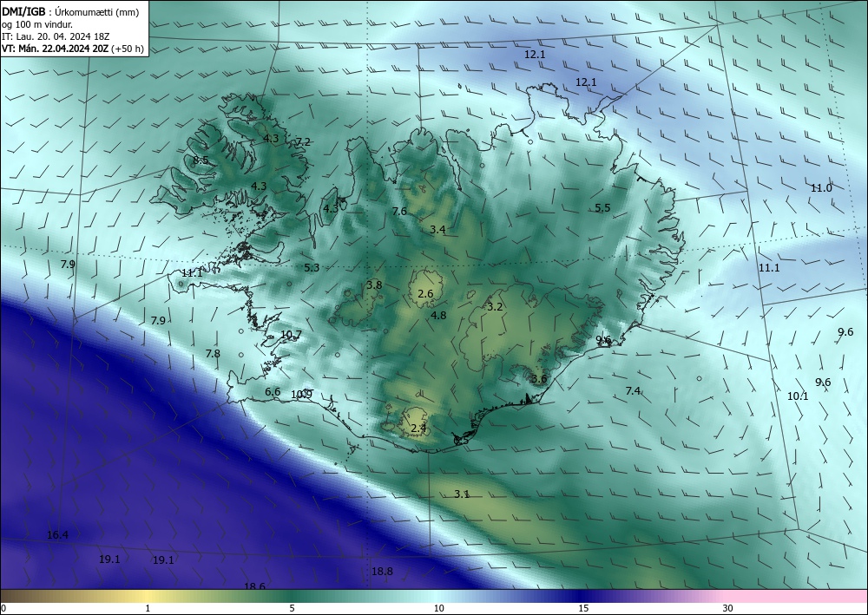This screenshot has height=615, width=868.
Task: Click the '10' label on the color scale
Action: 438,608
